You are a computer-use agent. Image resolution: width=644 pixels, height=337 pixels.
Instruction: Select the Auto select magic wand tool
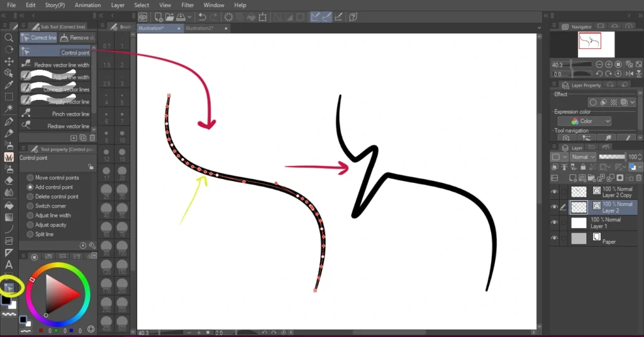coord(9,108)
